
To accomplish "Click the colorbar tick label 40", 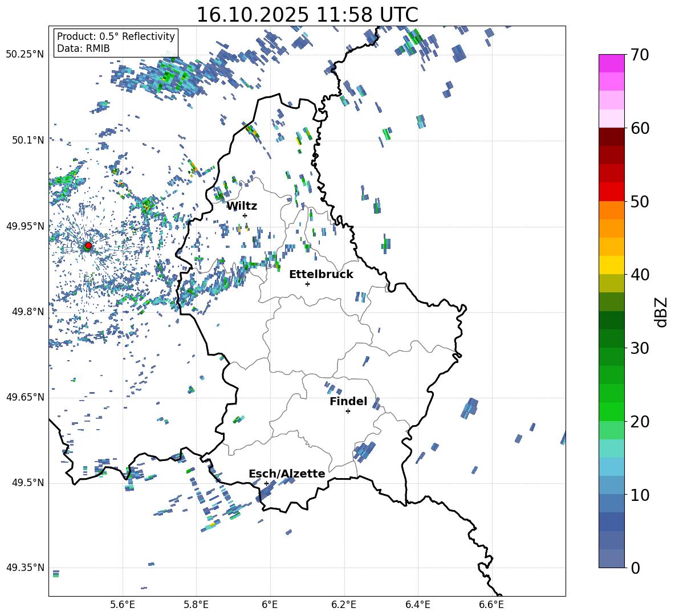I will click(x=640, y=275).
